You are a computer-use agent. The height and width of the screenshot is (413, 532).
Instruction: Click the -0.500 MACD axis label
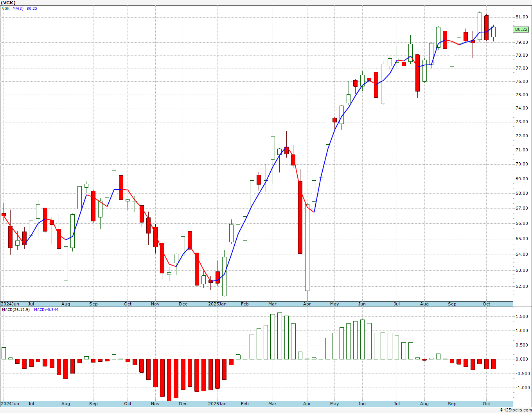(x=522, y=373)
